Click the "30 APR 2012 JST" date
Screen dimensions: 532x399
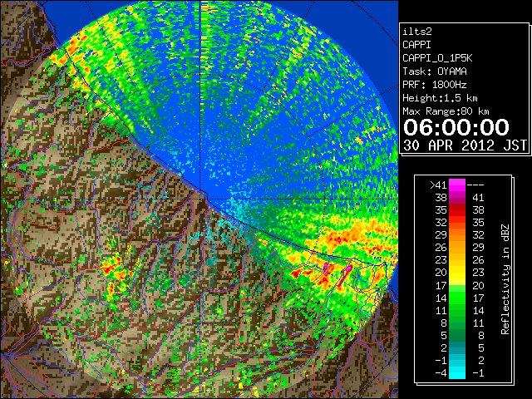click(465, 145)
